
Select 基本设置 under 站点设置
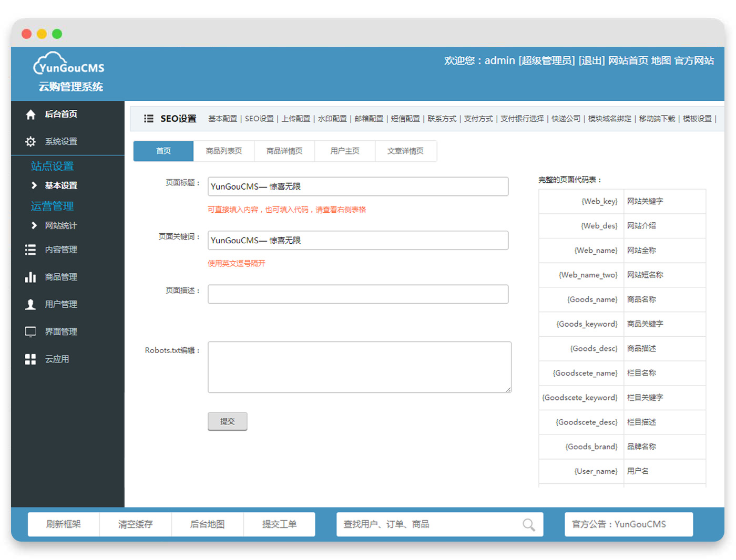click(60, 185)
